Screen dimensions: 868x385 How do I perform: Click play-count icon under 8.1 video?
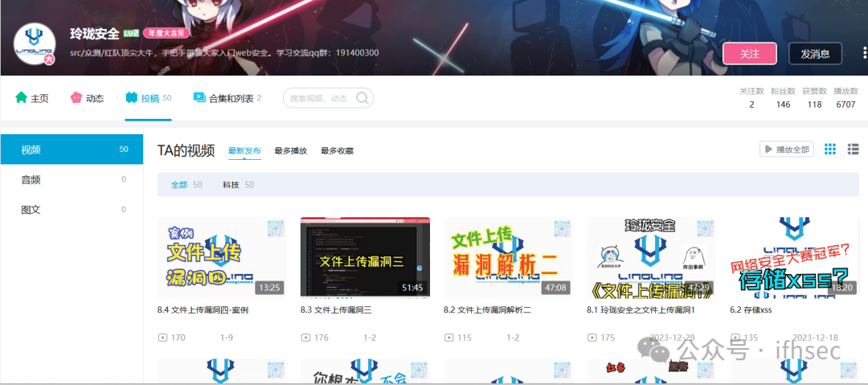pyautogui.click(x=592, y=338)
